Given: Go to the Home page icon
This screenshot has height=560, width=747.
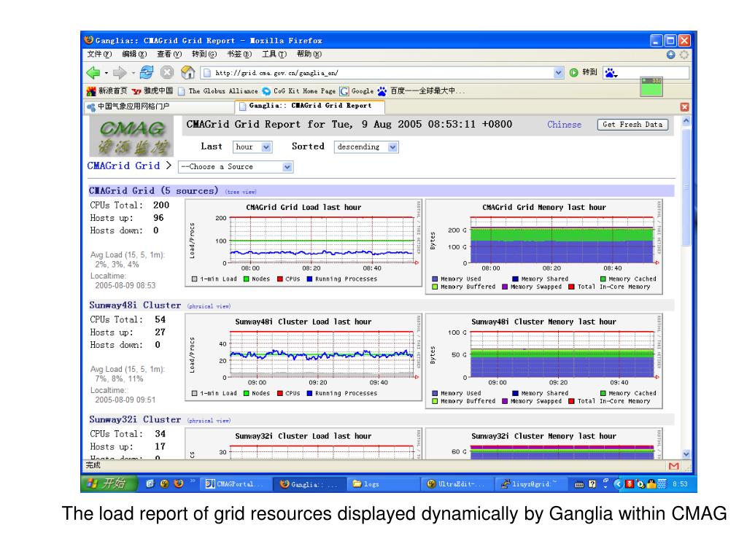Looking at the screenshot, I should (188, 72).
